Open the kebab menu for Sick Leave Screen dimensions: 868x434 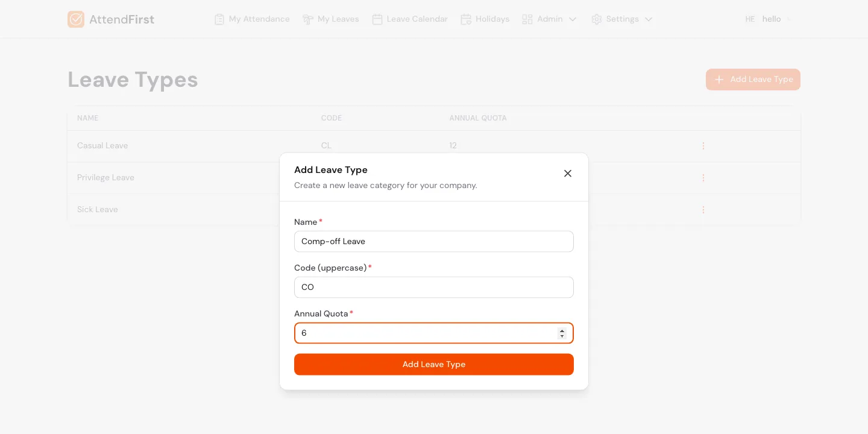[x=703, y=209]
